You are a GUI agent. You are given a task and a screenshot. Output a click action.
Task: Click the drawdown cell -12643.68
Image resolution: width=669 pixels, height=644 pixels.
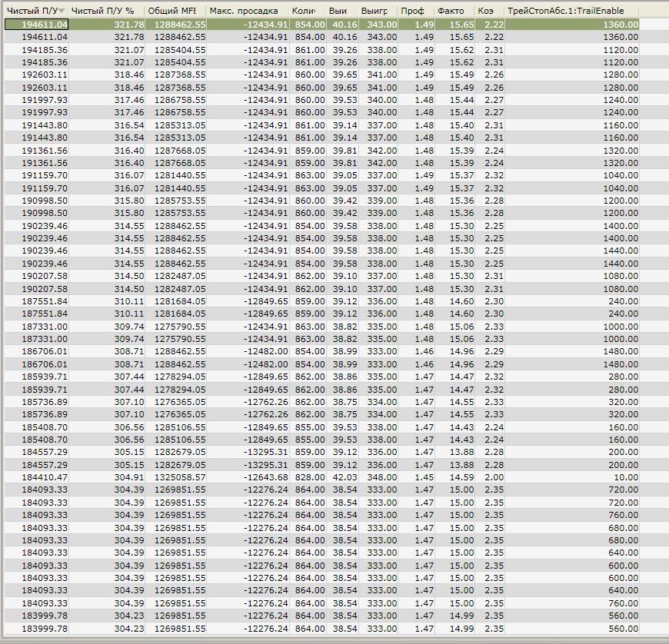(248, 477)
